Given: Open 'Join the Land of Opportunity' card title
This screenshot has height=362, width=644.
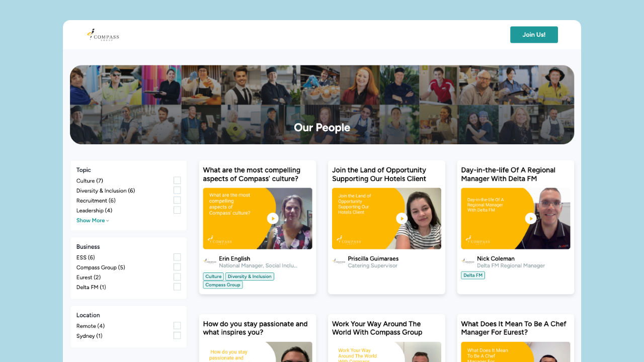Looking at the screenshot, I should tap(379, 174).
